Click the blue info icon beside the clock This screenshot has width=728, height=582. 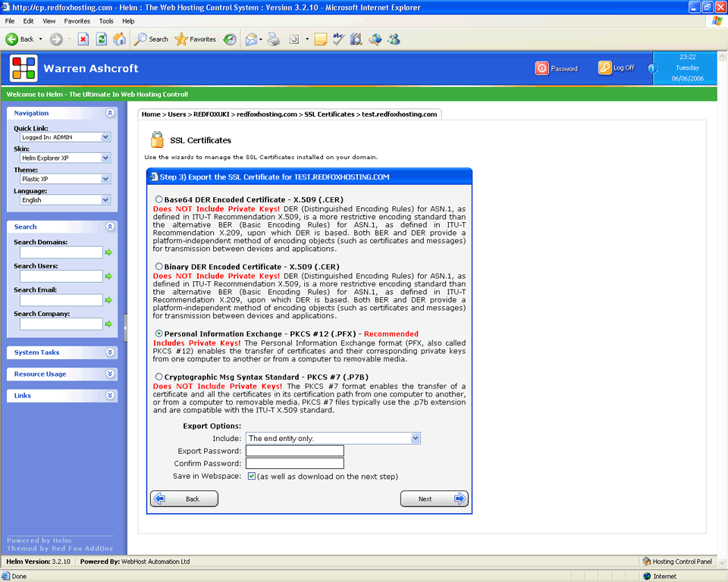(652, 68)
